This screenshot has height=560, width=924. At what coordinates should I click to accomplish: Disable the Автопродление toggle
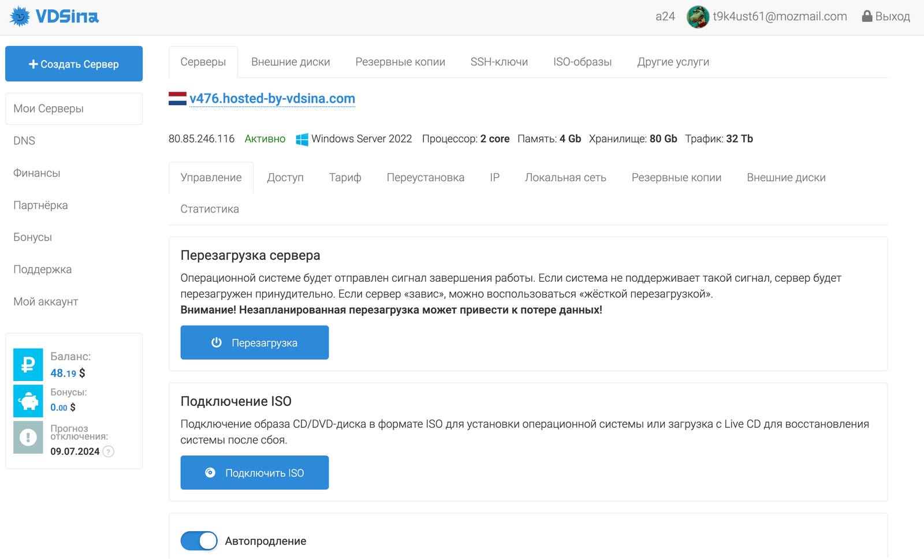pos(199,541)
